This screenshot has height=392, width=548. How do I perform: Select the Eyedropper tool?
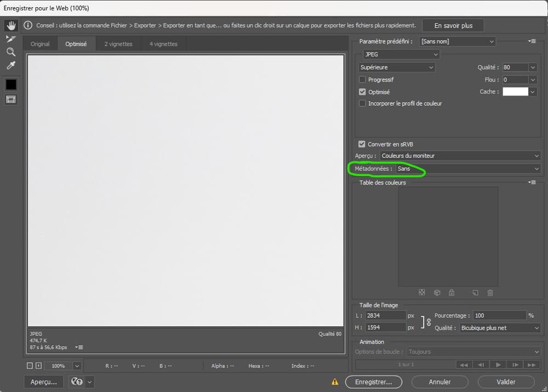click(x=11, y=66)
